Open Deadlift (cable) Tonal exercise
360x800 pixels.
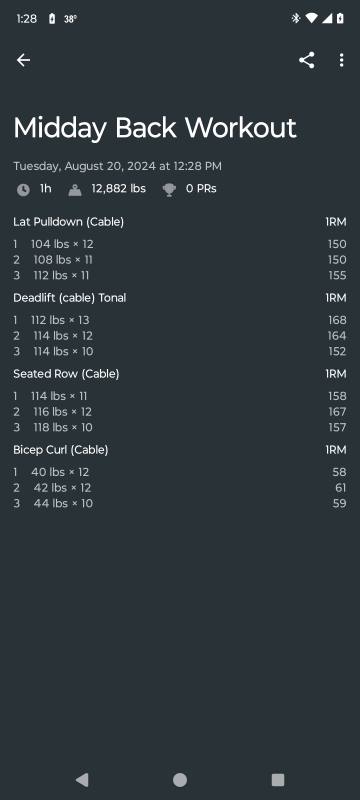pyautogui.click(x=69, y=298)
